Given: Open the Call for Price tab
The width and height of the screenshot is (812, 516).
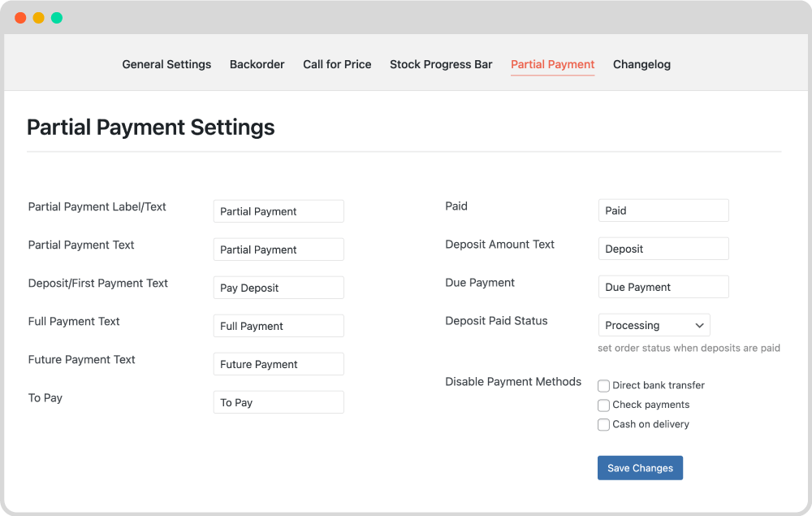Looking at the screenshot, I should click(337, 64).
